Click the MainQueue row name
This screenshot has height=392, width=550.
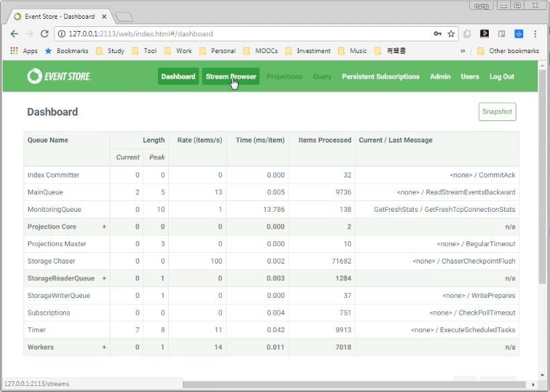point(45,192)
